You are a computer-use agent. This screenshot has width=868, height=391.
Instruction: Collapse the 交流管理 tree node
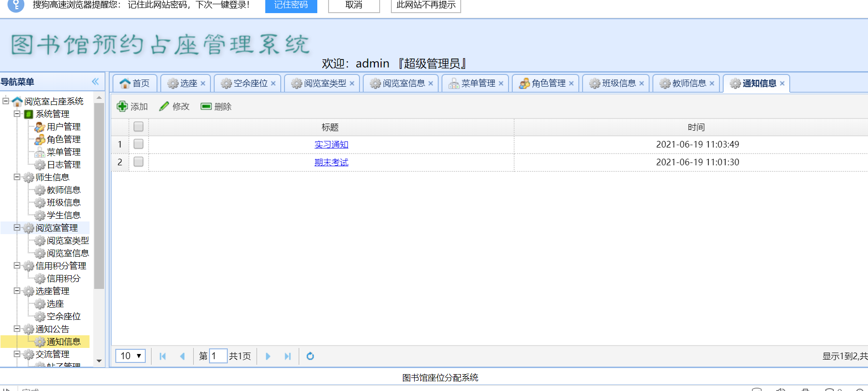(17, 354)
